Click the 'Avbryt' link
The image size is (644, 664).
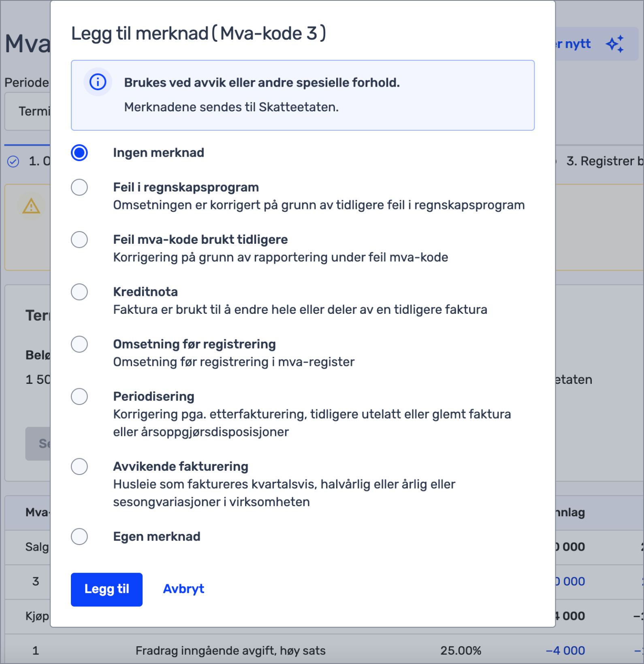pyautogui.click(x=183, y=589)
